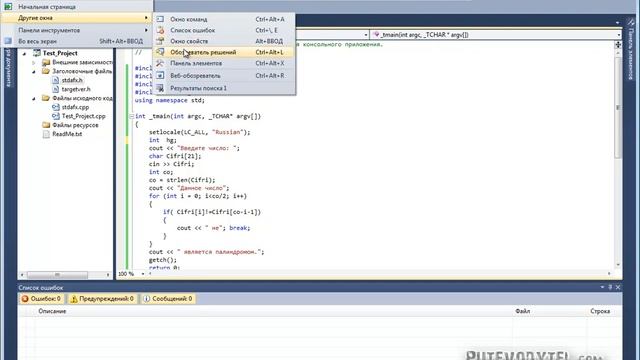Toggle the Ошибок: 0 filter
Image resolution: width=640 pixels, height=360 pixels.
(x=42, y=299)
